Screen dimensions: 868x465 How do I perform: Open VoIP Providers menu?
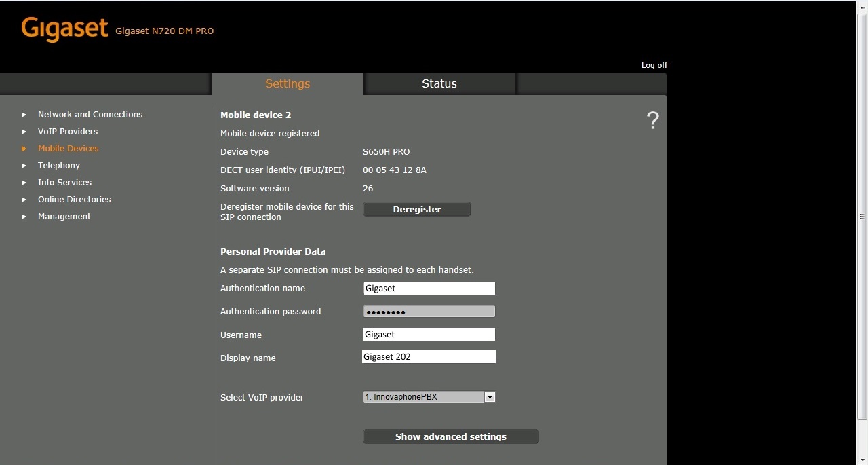pyautogui.click(x=68, y=132)
